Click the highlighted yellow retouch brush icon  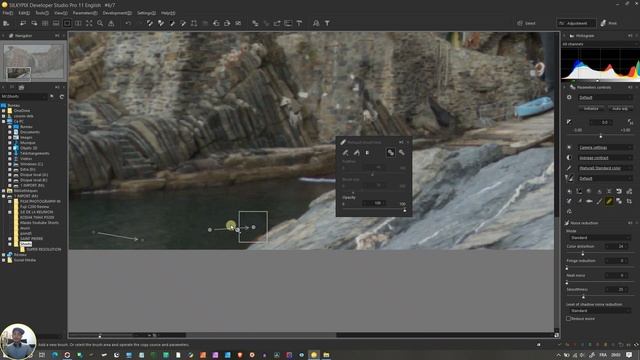pos(609,201)
